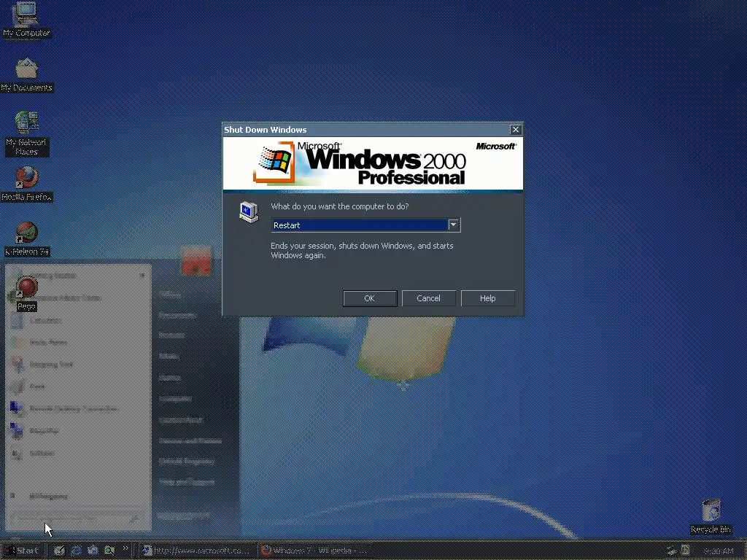Click the Start button on the taskbar
The width and height of the screenshot is (747, 560).
(22, 551)
